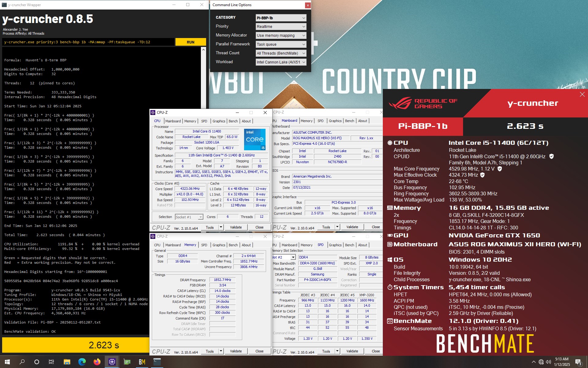The image size is (588, 368).
Task: Click Max Effective Clock verified shield icon
Action: pos(482,175)
